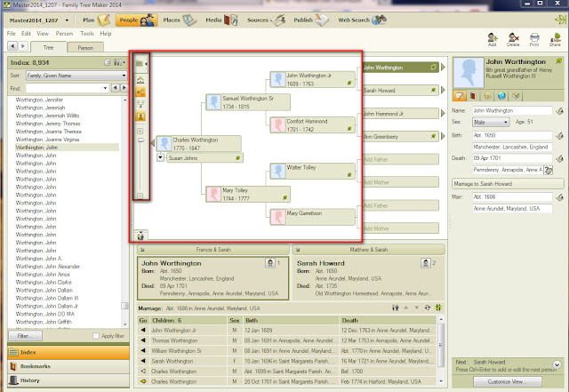Open the Plan workspace
Screen dimensions: 569x392
(96, 20)
